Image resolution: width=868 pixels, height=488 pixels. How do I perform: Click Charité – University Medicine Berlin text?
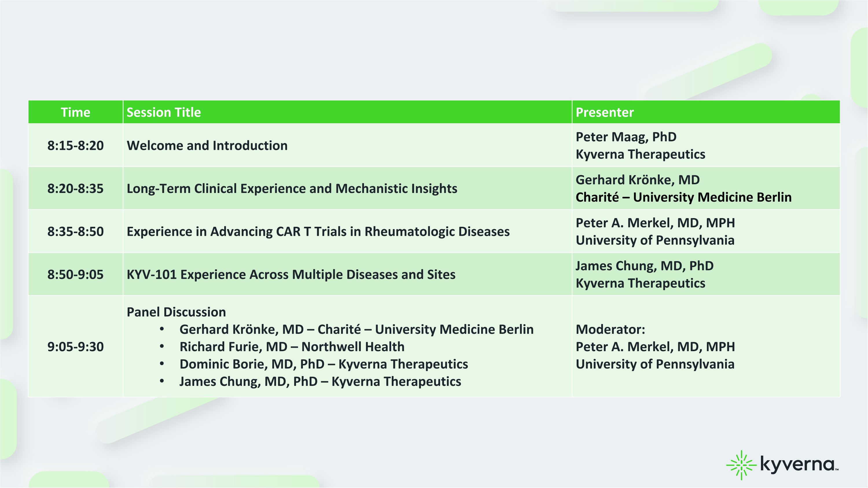point(684,197)
